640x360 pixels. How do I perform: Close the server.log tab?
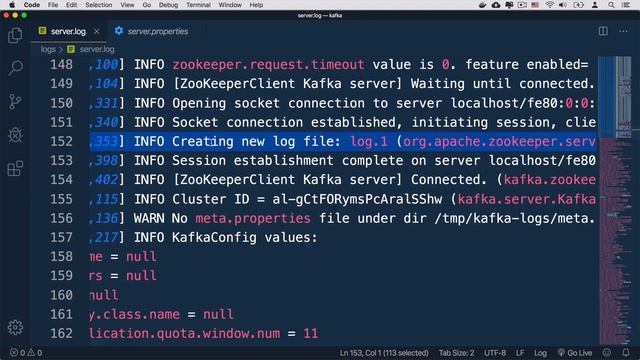coord(97,31)
